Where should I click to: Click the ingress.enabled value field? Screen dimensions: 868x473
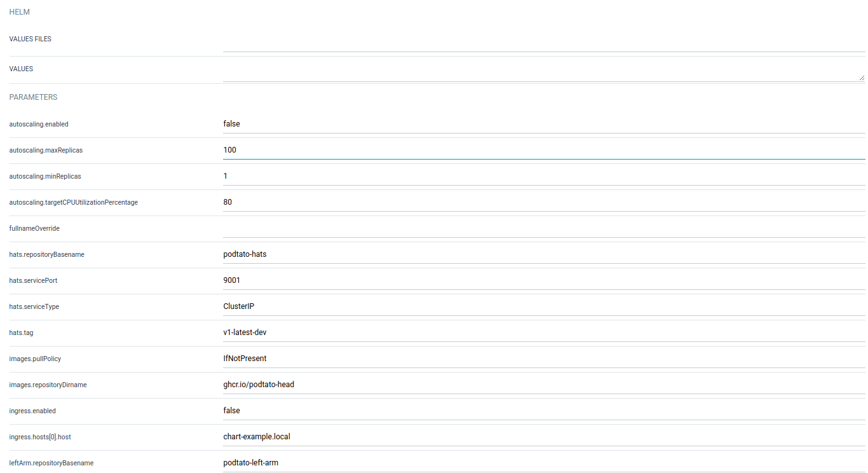pyautogui.click(x=543, y=411)
